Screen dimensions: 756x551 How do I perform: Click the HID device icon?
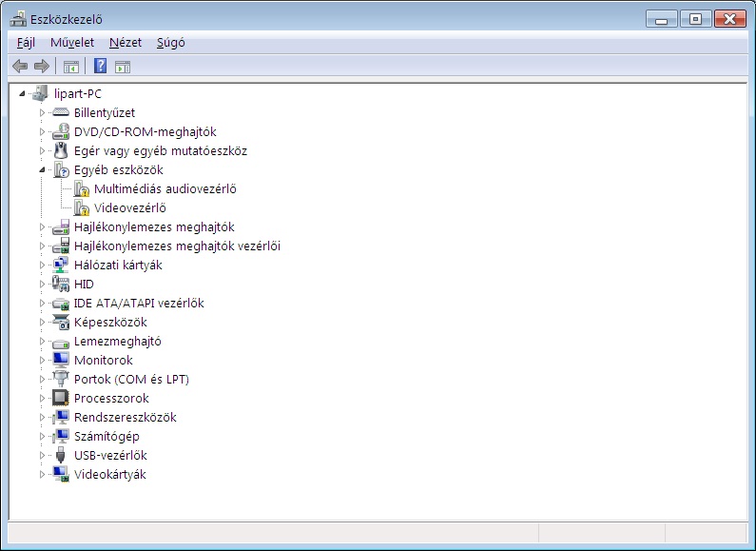click(x=61, y=284)
